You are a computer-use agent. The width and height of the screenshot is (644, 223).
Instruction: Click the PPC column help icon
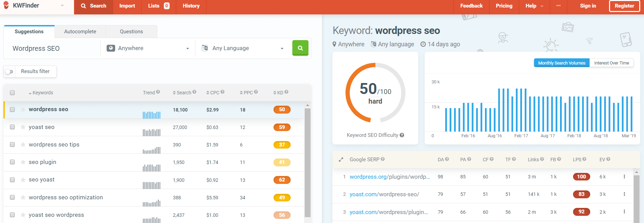click(x=256, y=92)
